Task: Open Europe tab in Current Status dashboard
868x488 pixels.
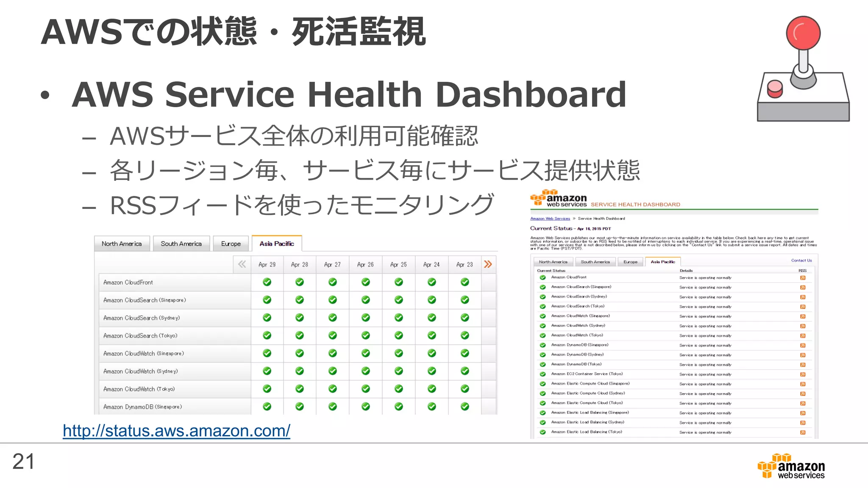Action: tap(630, 262)
